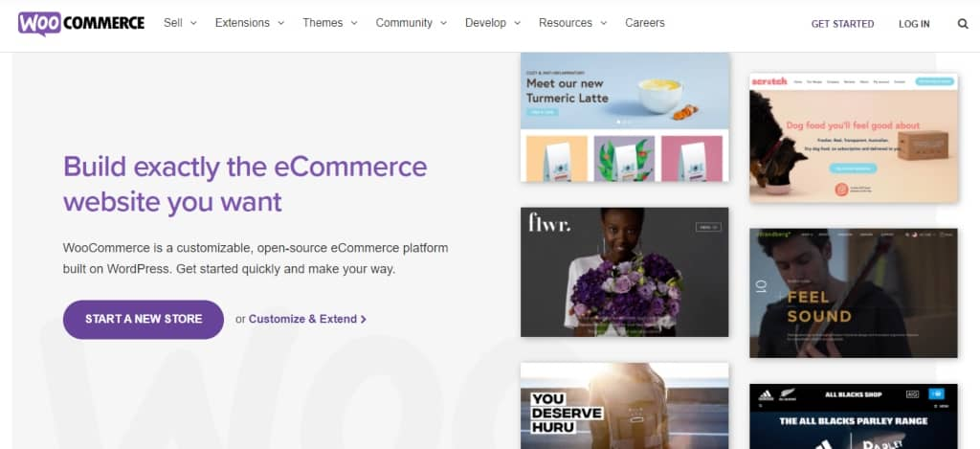Open the scratch dog food store preview

pos(853,138)
